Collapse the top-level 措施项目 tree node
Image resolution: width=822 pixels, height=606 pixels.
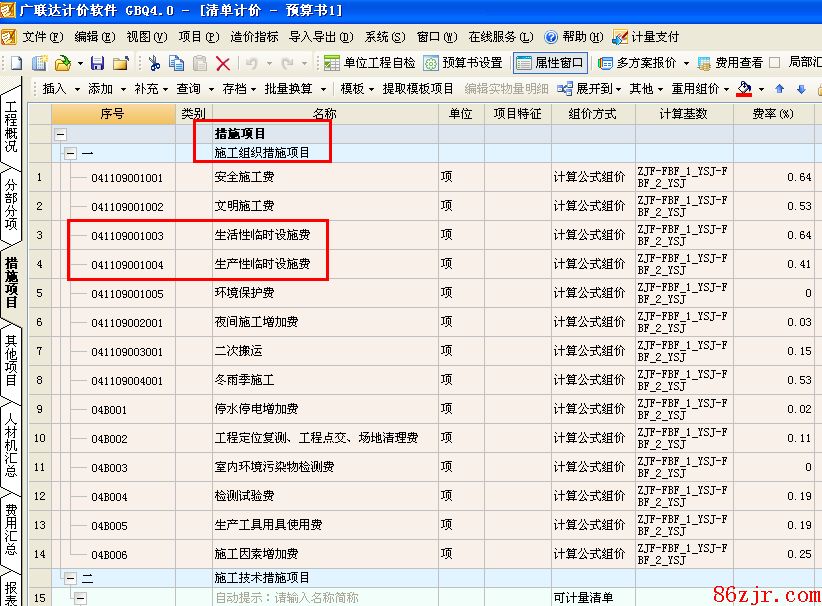61,133
